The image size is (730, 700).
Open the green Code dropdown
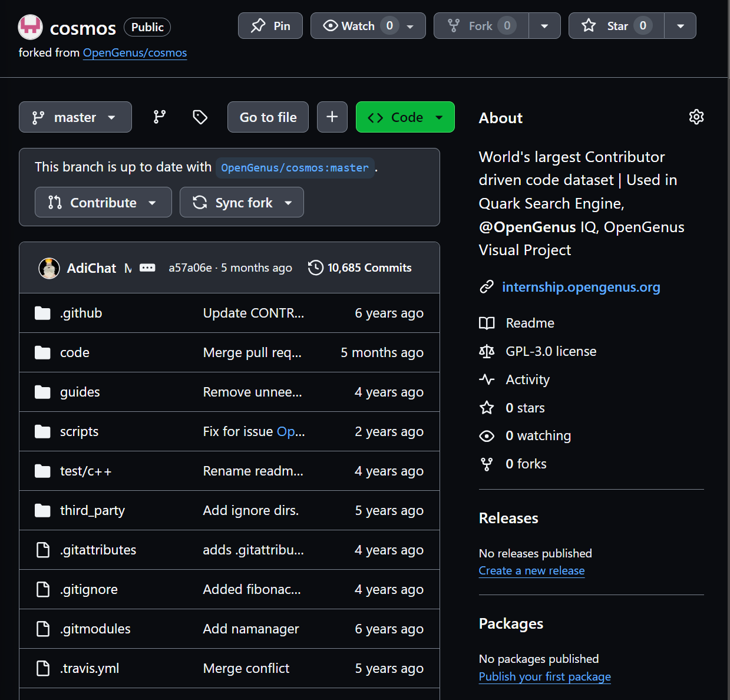[x=405, y=117]
